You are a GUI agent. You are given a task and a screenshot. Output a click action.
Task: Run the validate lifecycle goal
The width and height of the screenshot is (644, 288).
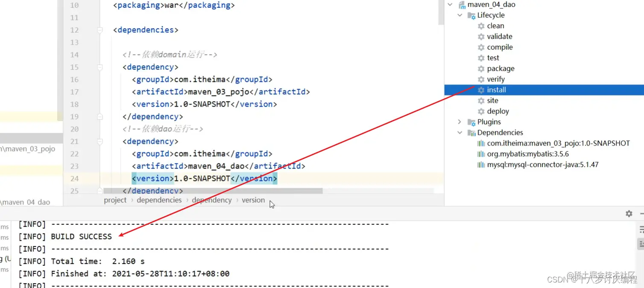pyautogui.click(x=500, y=36)
